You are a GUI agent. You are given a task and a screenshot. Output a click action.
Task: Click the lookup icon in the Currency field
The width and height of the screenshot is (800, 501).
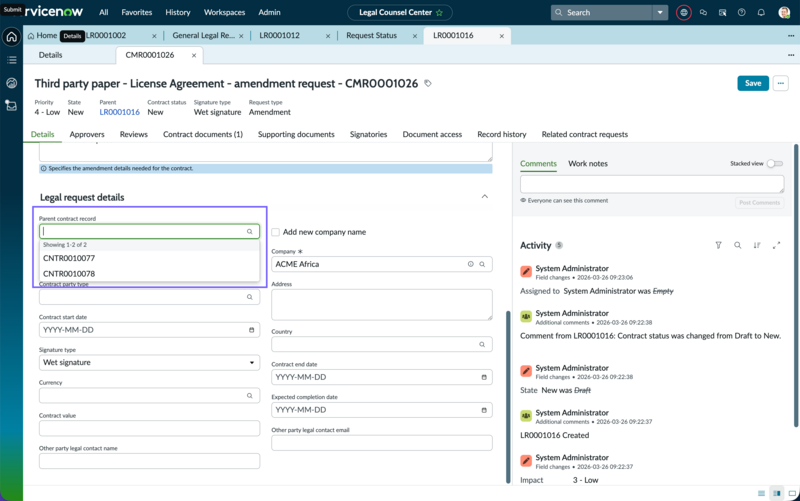click(x=249, y=395)
